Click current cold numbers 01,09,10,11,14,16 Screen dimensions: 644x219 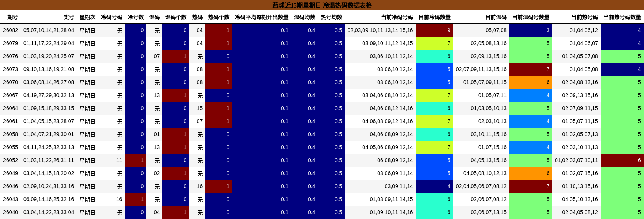click(391, 212)
